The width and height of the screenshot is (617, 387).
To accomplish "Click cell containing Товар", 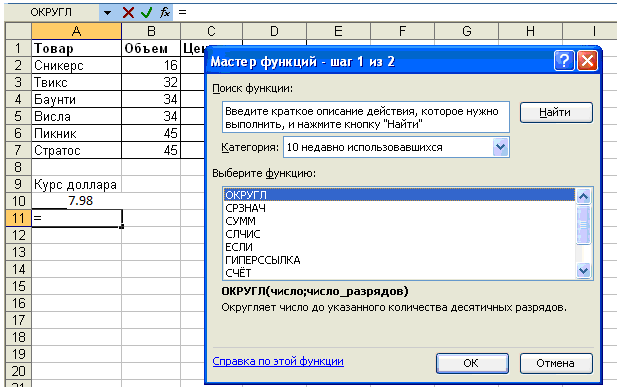I will click(76, 48).
